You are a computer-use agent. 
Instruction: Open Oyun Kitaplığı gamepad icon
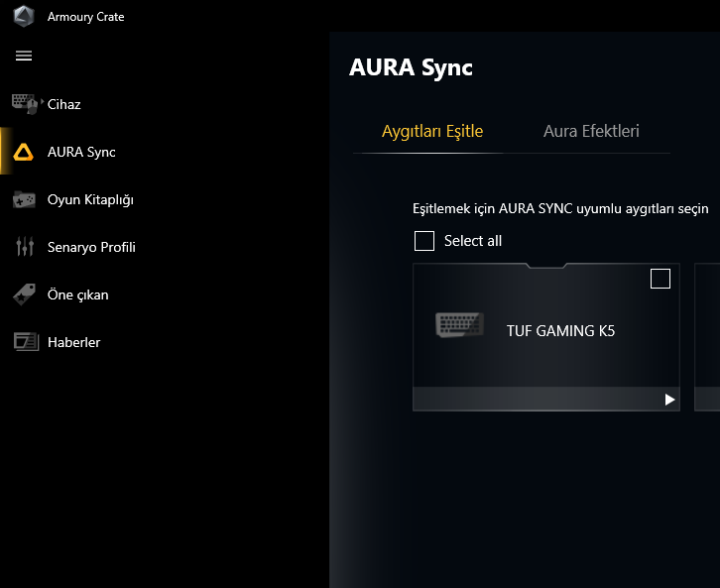24,199
